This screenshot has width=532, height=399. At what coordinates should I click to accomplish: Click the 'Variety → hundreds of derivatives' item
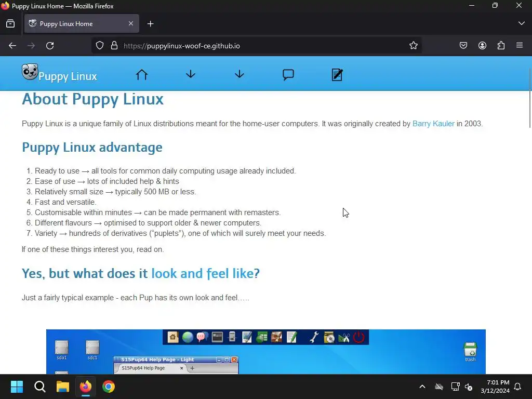point(180,233)
